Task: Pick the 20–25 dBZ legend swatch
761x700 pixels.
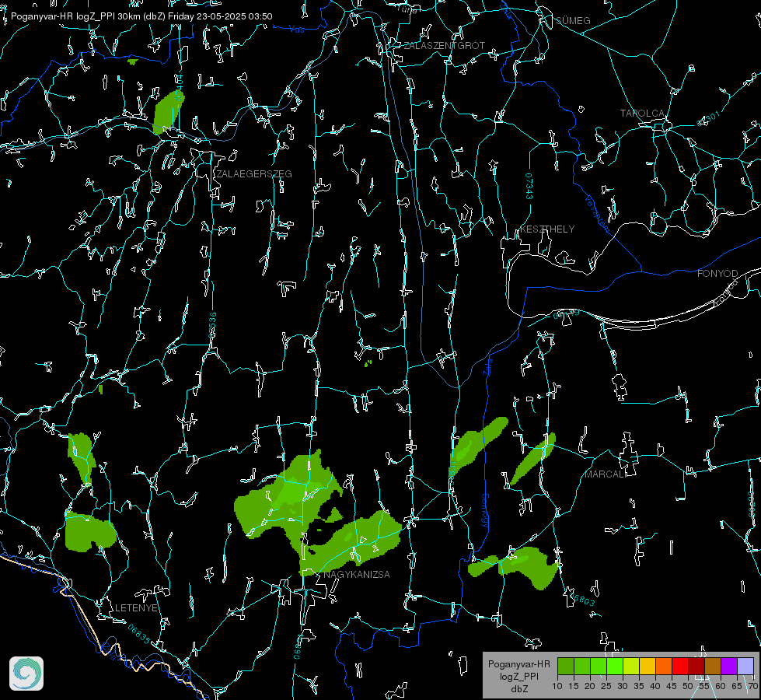Action: click(599, 666)
